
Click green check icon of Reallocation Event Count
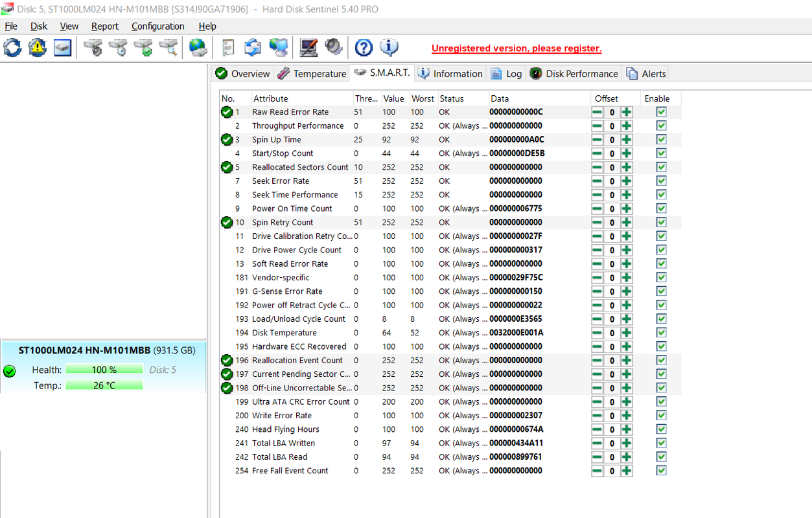(227, 360)
